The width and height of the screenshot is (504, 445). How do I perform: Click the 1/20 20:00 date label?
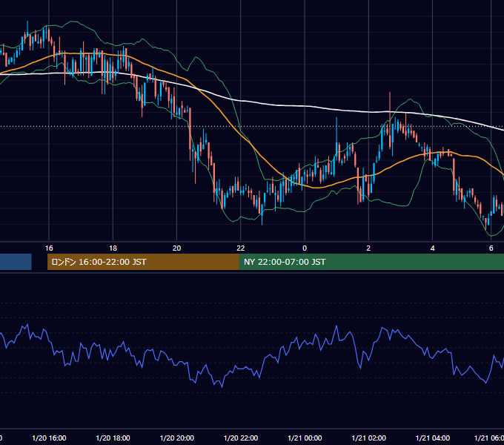click(x=177, y=438)
